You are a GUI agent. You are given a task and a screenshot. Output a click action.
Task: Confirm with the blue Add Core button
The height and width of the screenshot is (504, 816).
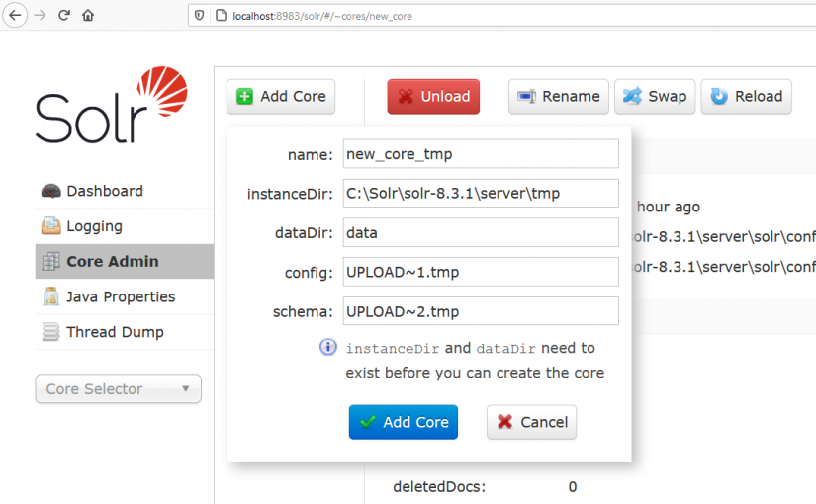pos(404,422)
